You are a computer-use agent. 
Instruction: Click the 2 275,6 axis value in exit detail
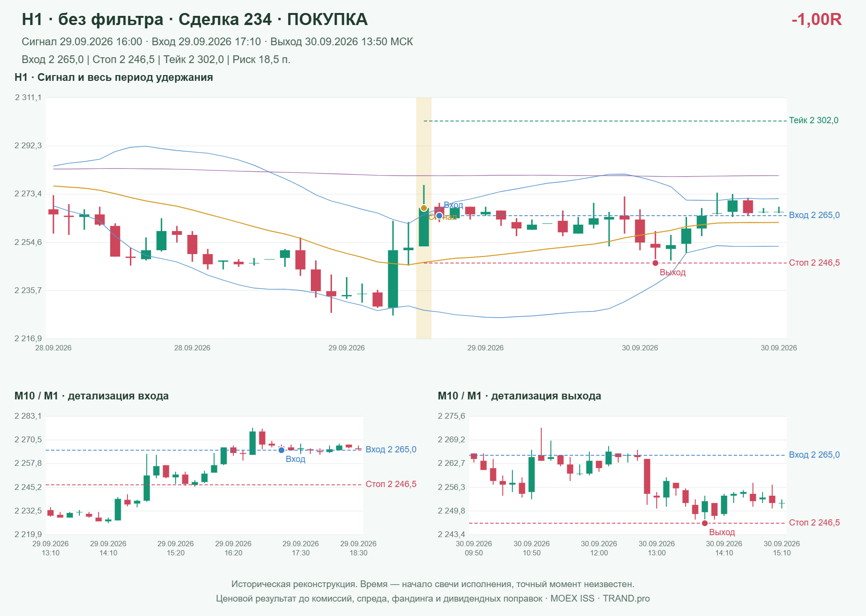tap(451, 416)
